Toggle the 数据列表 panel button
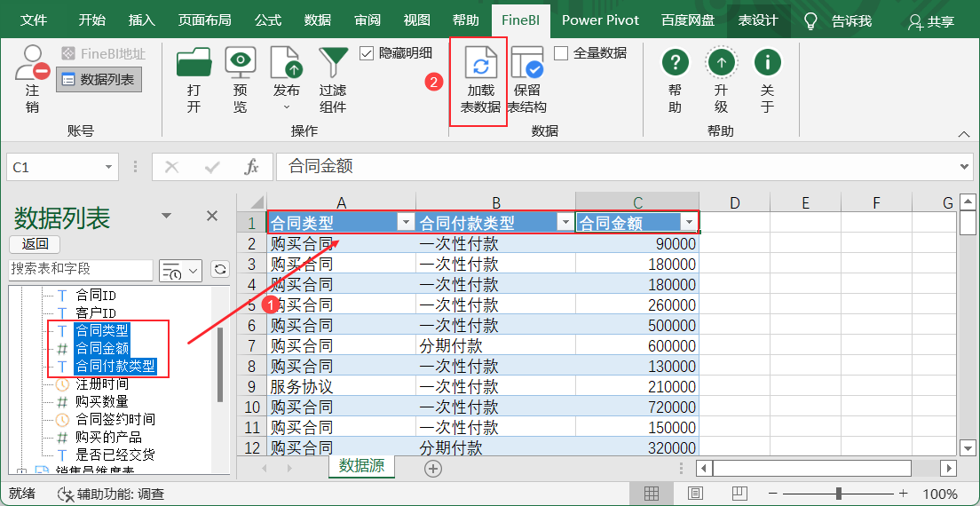Screen dimensions: 980x506 (x=99, y=79)
